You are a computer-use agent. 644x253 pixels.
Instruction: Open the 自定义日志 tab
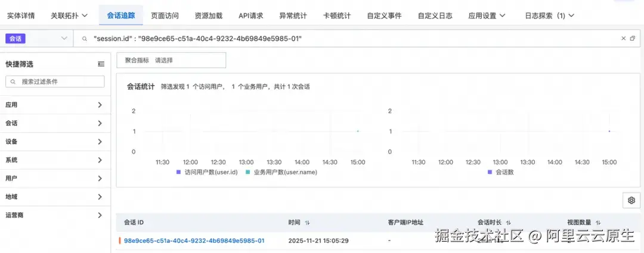(435, 16)
